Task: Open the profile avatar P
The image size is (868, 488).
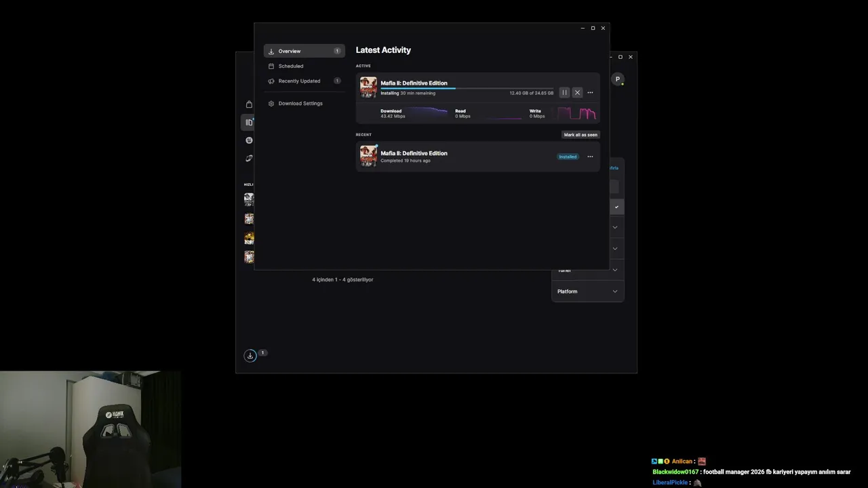Action: pos(617,79)
